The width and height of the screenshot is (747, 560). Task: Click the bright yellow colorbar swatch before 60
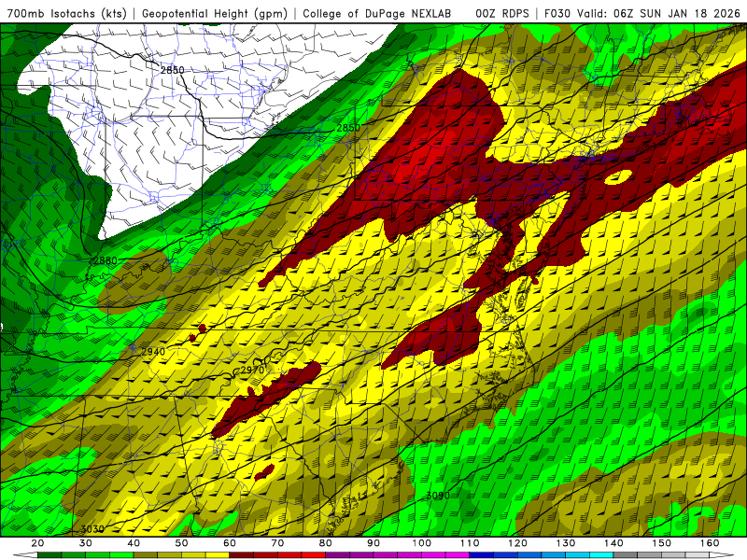point(218,555)
